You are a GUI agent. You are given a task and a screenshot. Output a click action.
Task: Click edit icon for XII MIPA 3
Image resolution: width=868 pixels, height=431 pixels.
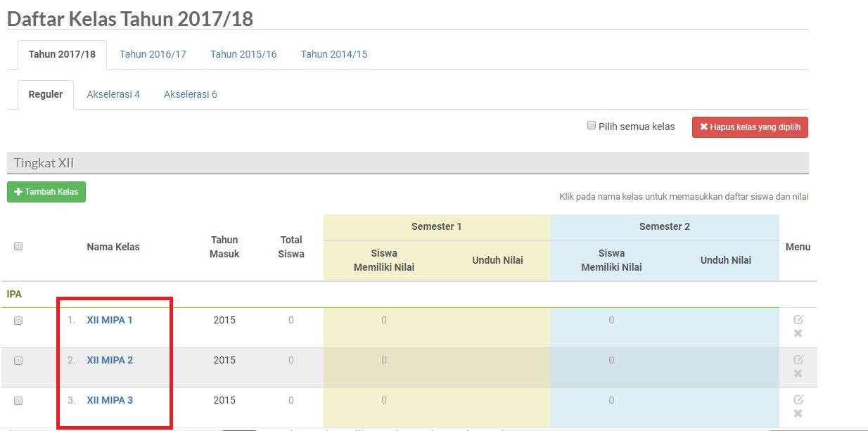[x=798, y=399]
